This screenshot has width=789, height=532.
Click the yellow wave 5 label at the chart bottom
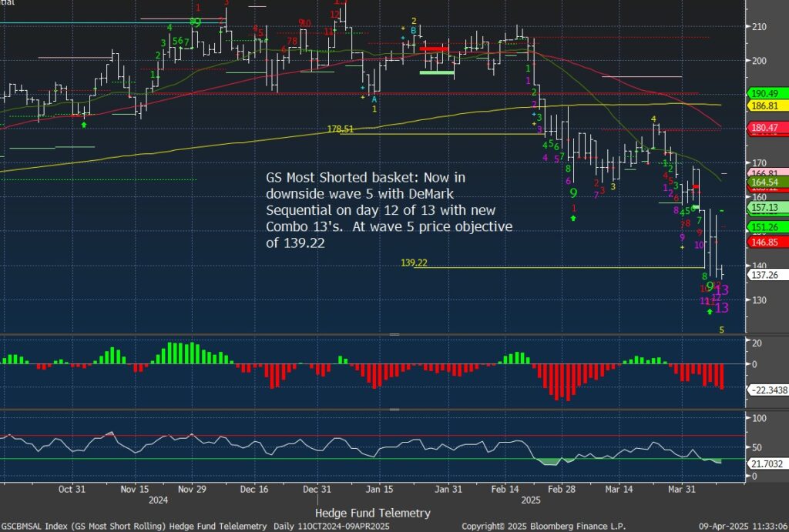[x=721, y=330]
